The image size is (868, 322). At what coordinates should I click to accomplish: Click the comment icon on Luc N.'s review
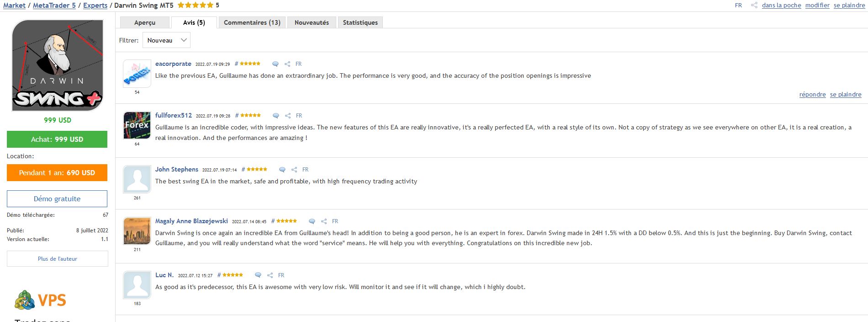(x=258, y=275)
